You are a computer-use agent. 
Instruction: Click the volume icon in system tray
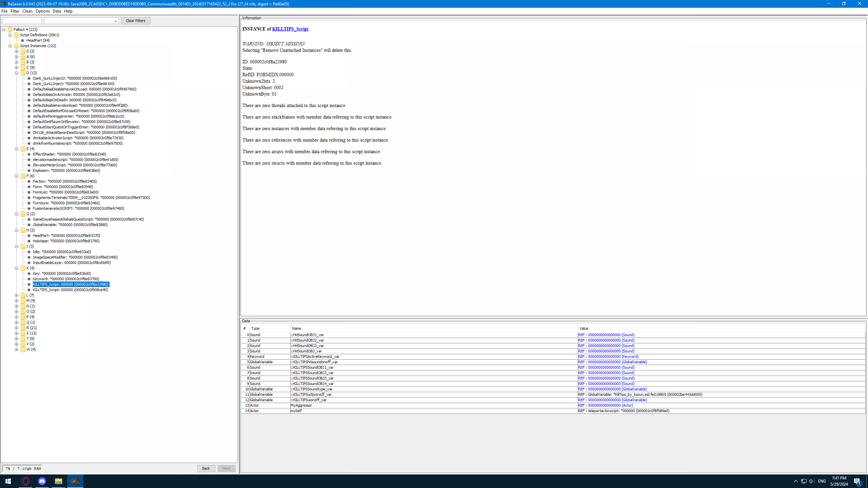click(x=811, y=481)
